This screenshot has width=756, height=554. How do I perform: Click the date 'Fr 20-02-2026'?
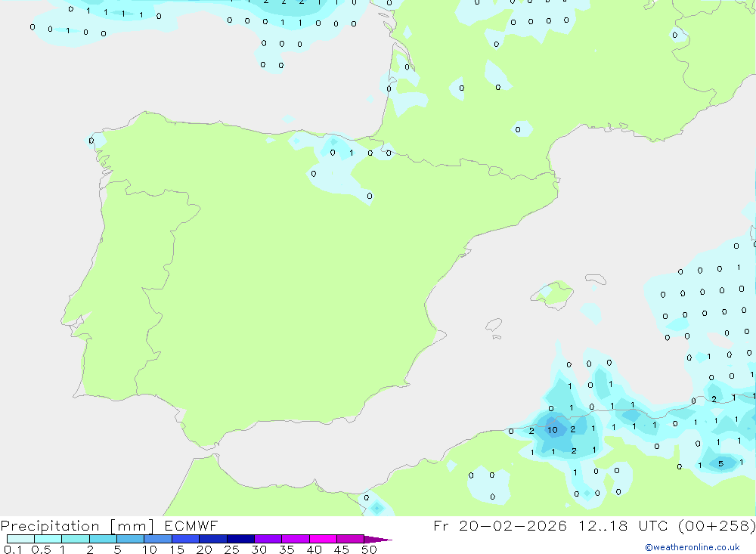pos(500,525)
